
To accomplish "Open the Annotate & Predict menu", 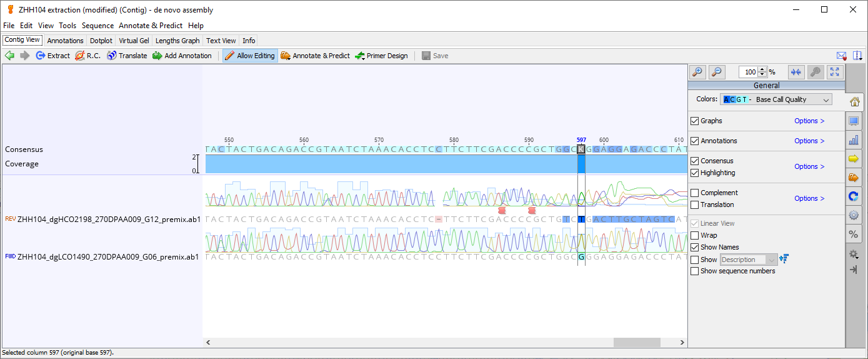I will [x=151, y=26].
